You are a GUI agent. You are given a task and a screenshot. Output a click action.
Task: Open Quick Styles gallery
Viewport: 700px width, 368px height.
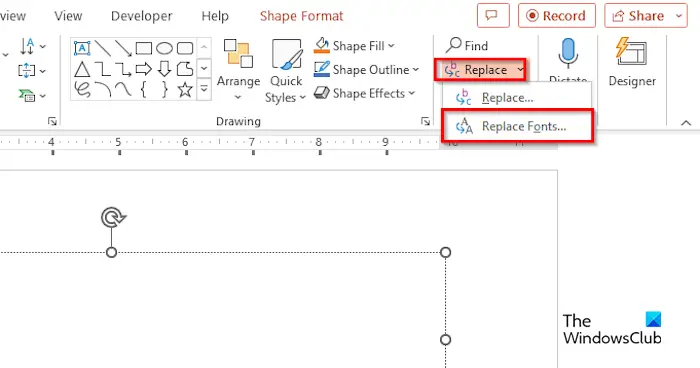286,71
